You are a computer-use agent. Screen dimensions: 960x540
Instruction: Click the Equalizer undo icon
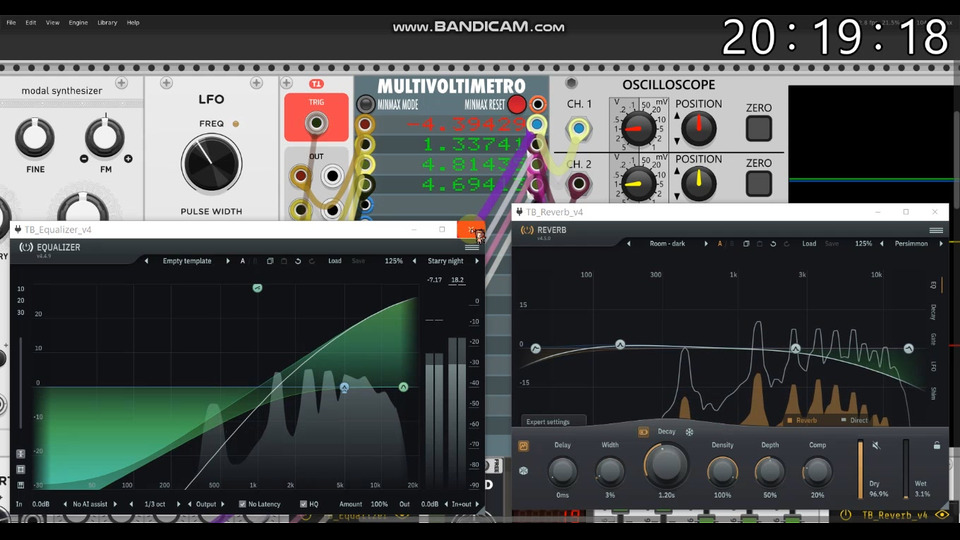click(x=298, y=261)
